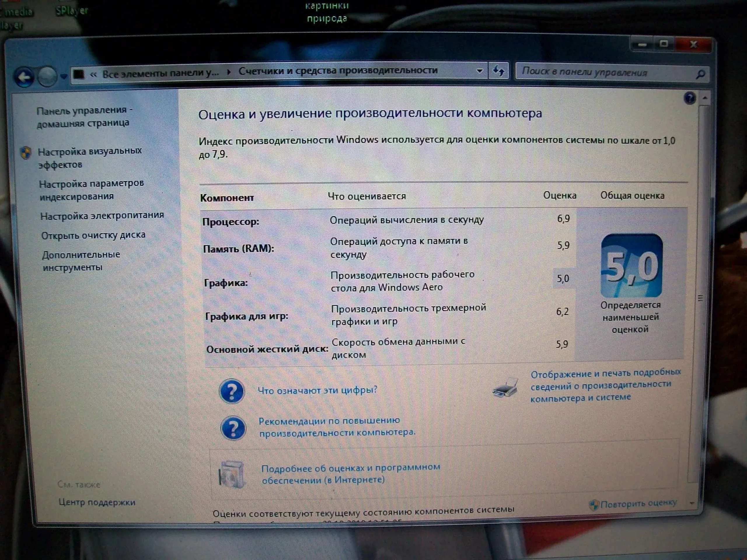Expand the address bar history dropdown arrow

click(x=479, y=71)
